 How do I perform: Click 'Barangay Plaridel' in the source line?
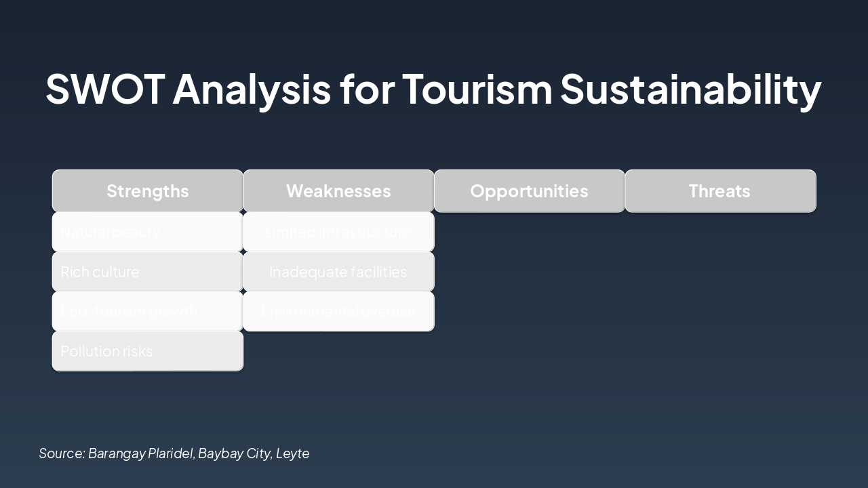[142, 453]
